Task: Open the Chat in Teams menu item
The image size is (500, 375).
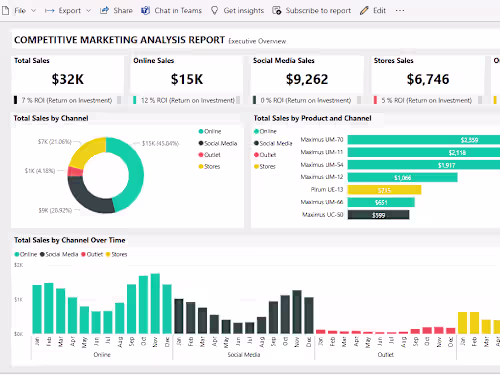Action: 171,11
